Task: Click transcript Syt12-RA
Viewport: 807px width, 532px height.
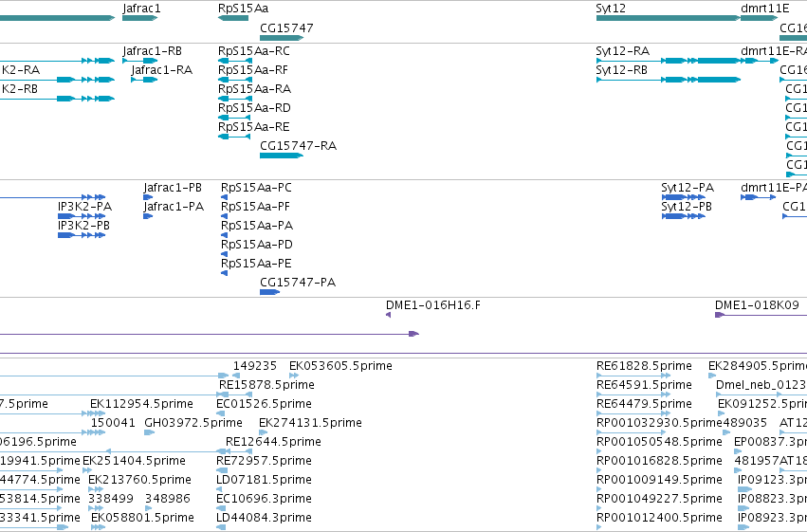Action: (x=668, y=61)
